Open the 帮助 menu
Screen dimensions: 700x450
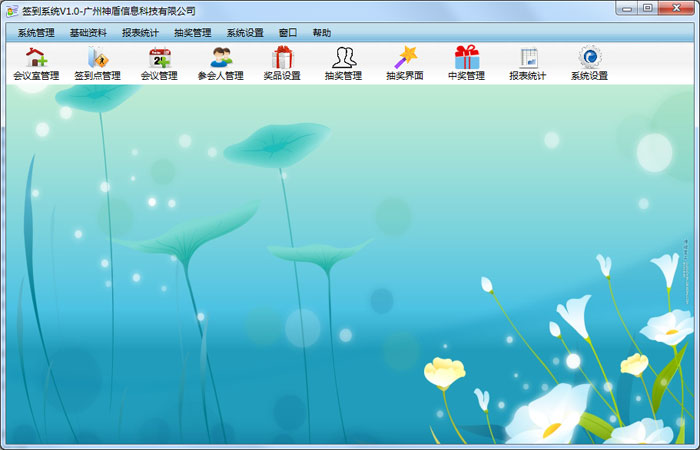(x=321, y=32)
